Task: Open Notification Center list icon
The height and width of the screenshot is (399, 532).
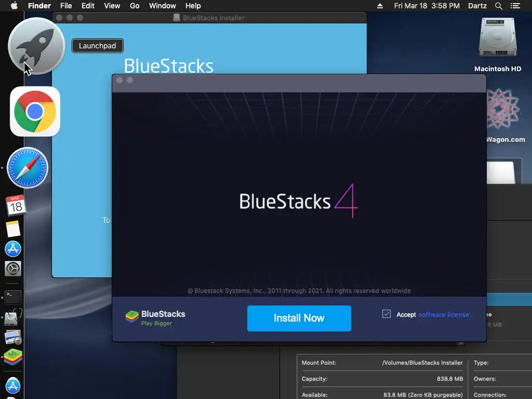Action: [x=515, y=6]
